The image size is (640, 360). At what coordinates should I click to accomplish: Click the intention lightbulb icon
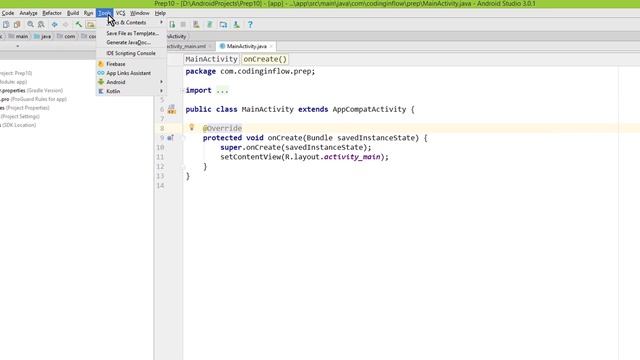191,127
